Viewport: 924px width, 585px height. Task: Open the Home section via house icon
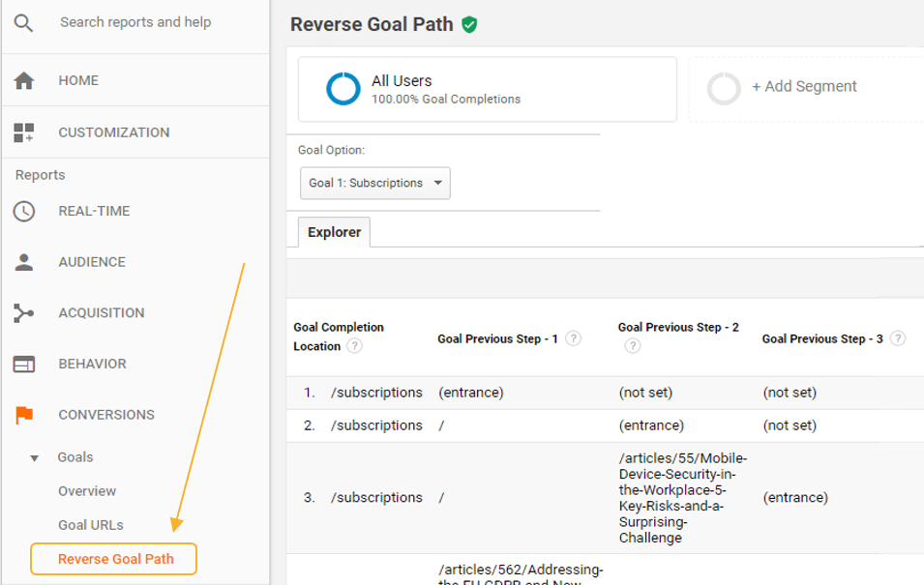[x=22, y=80]
